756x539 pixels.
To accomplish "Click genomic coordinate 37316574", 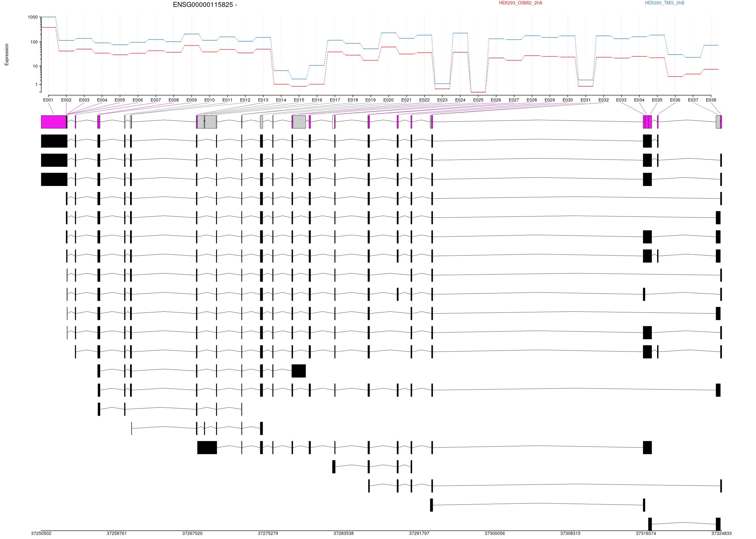I will tap(646, 534).
